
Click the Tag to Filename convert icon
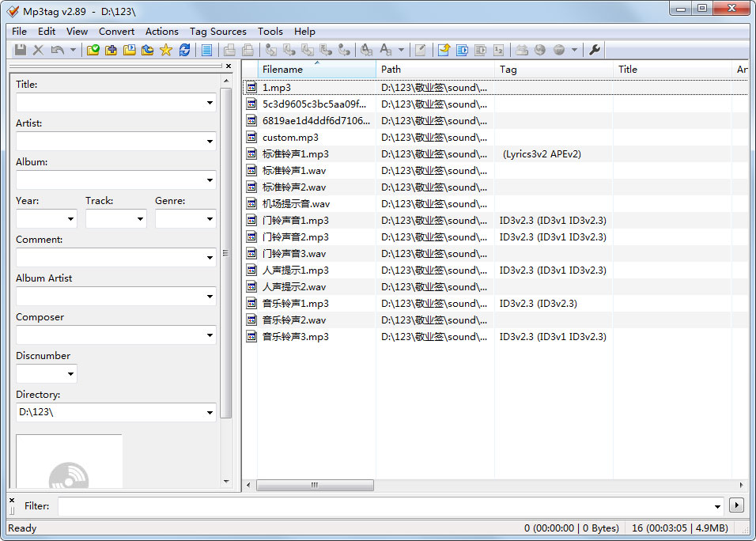click(271, 50)
